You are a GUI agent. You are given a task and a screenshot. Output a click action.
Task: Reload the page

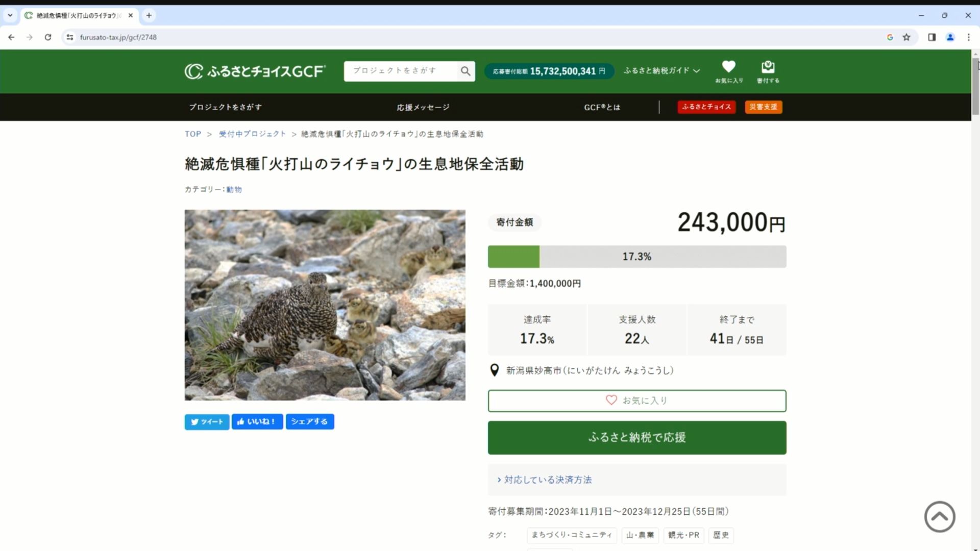tap(48, 37)
